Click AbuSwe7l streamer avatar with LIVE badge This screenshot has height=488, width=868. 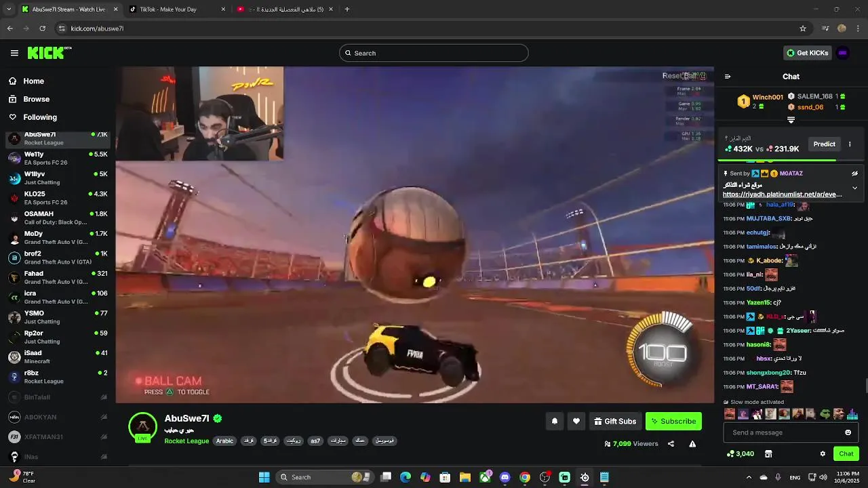point(142,427)
